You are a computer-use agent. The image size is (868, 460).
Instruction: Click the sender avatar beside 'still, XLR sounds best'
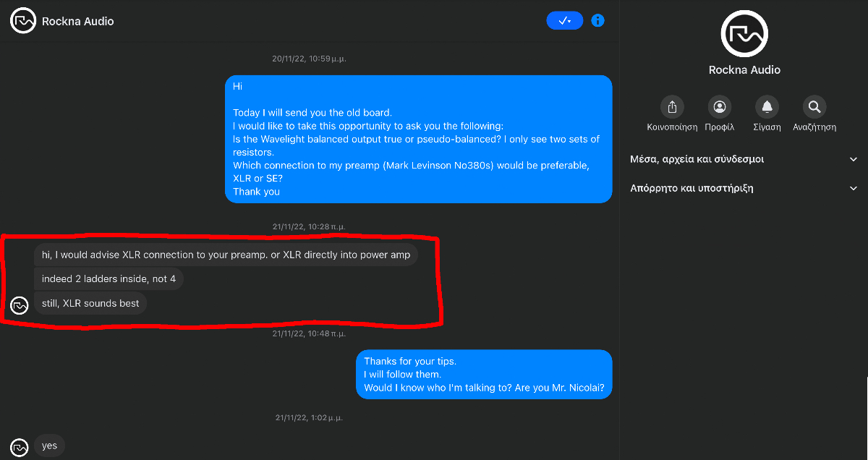click(20, 305)
